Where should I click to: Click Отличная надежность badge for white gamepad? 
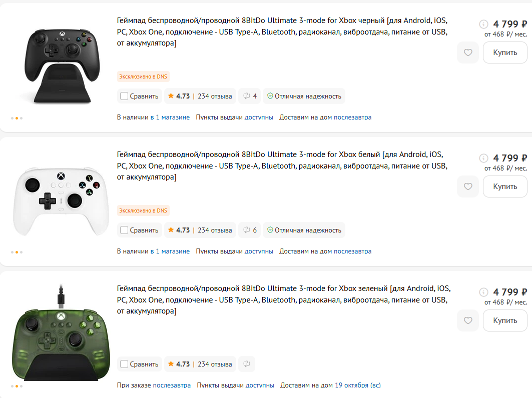point(304,230)
